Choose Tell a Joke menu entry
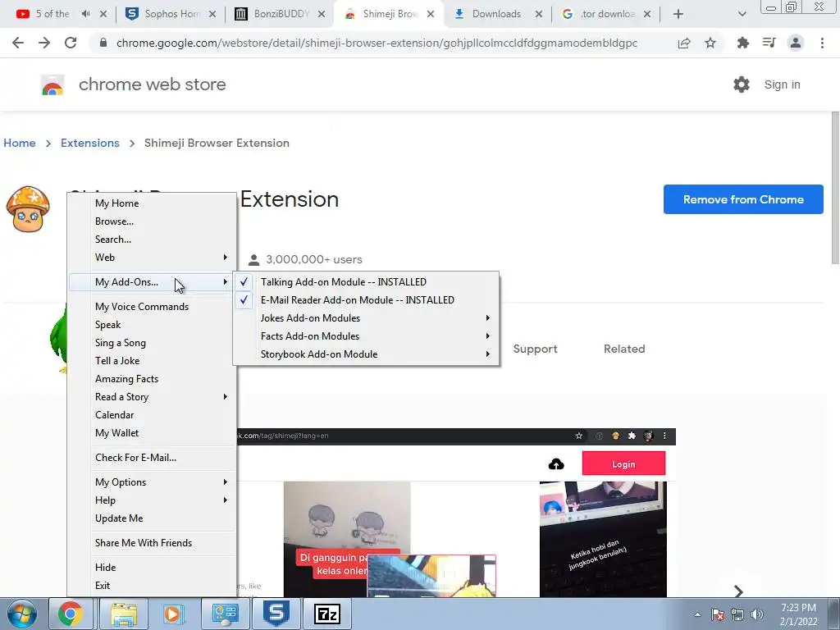 (x=152, y=361)
